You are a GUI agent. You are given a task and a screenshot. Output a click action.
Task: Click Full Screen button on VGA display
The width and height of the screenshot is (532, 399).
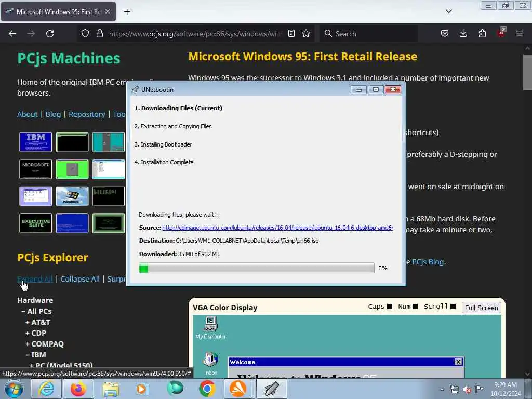(481, 308)
